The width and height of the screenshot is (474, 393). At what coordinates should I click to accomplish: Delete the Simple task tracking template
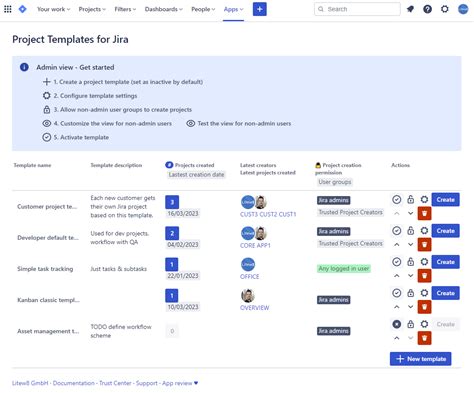coord(425,276)
